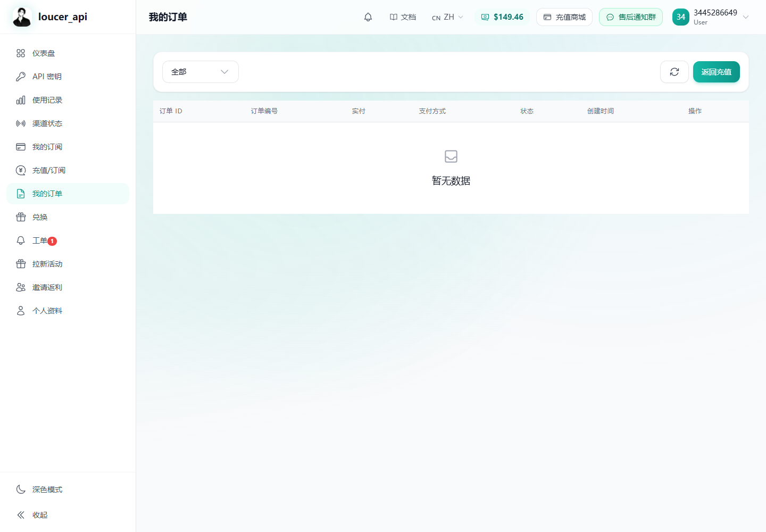Image resolution: width=766 pixels, height=532 pixels.
Task: Click the loucer_api avatar logo
Action: pos(22,17)
